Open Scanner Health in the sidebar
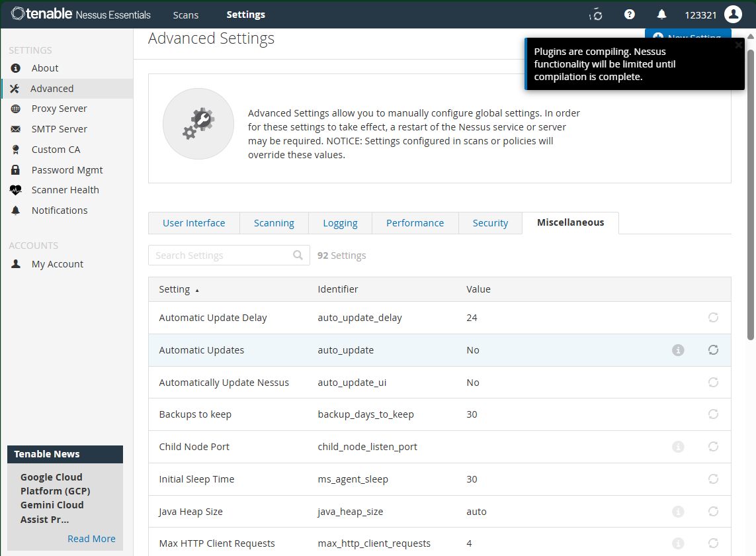756x556 pixels. pos(65,190)
